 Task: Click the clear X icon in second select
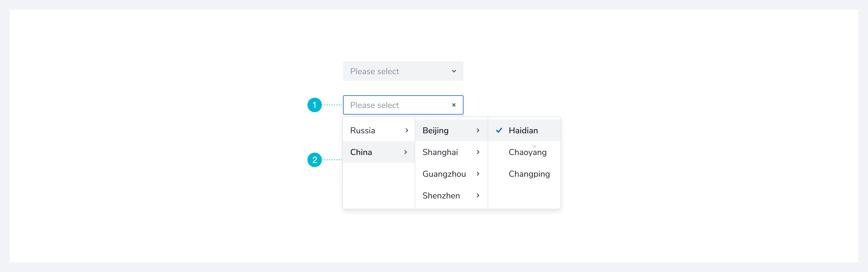point(454,105)
